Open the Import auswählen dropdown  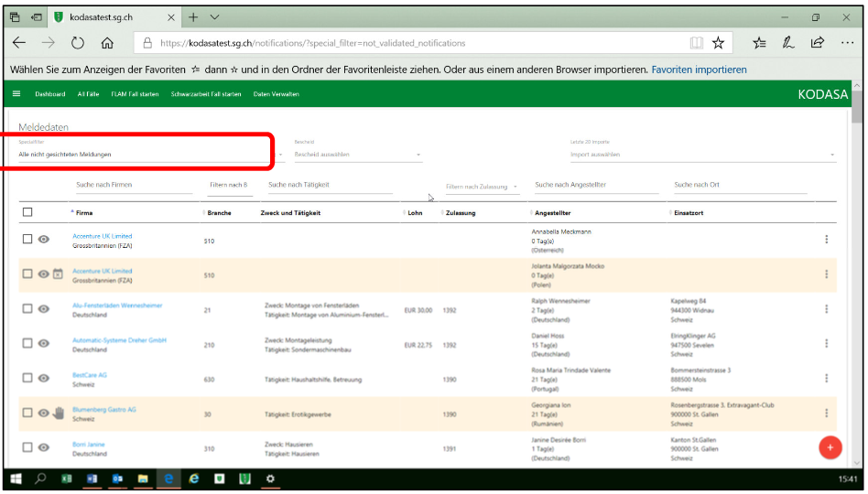tap(702, 155)
